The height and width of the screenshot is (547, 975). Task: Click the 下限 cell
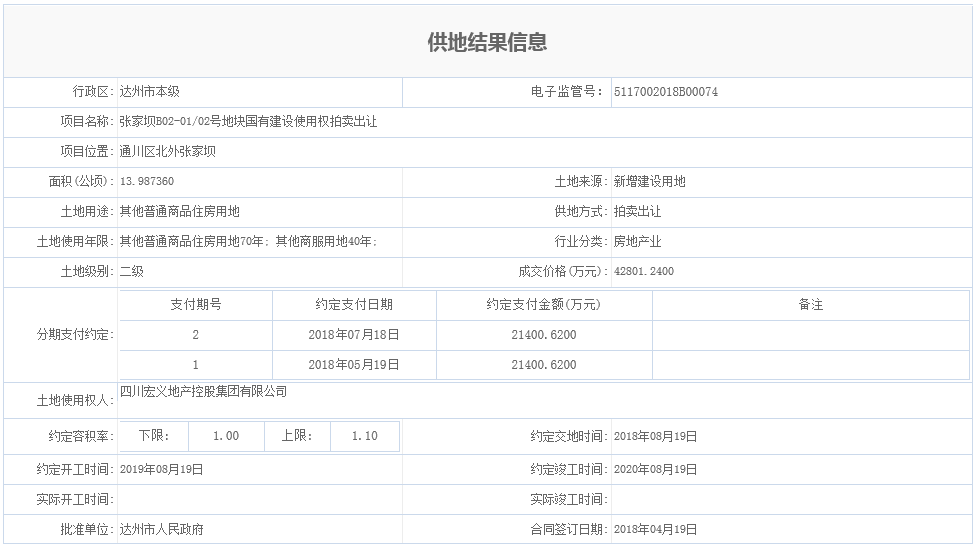(x=154, y=436)
